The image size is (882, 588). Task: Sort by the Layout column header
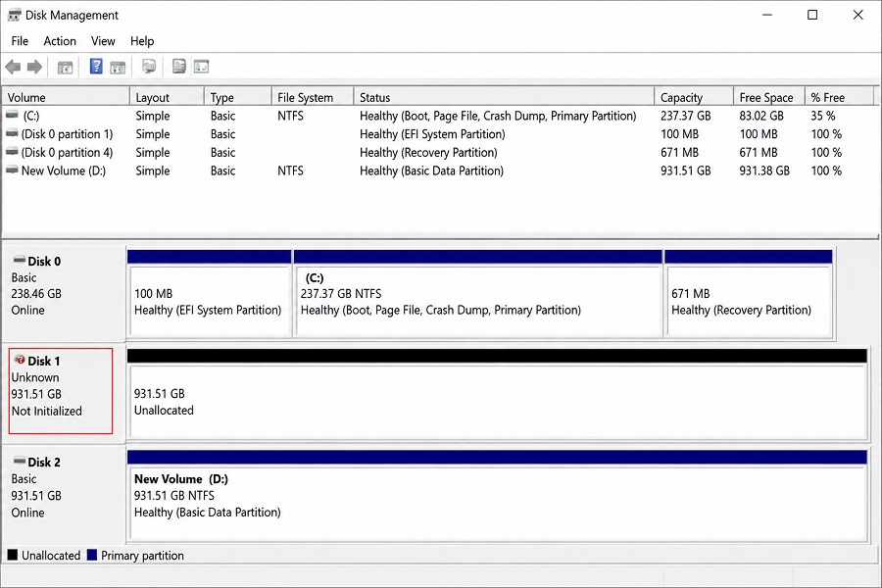pyautogui.click(x=167, y=97)
